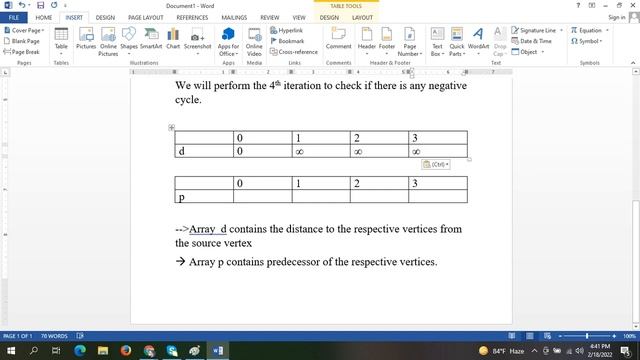Screen dimensions: 640x360
Task: Insert a Chart
Action: tap(173, 38)
